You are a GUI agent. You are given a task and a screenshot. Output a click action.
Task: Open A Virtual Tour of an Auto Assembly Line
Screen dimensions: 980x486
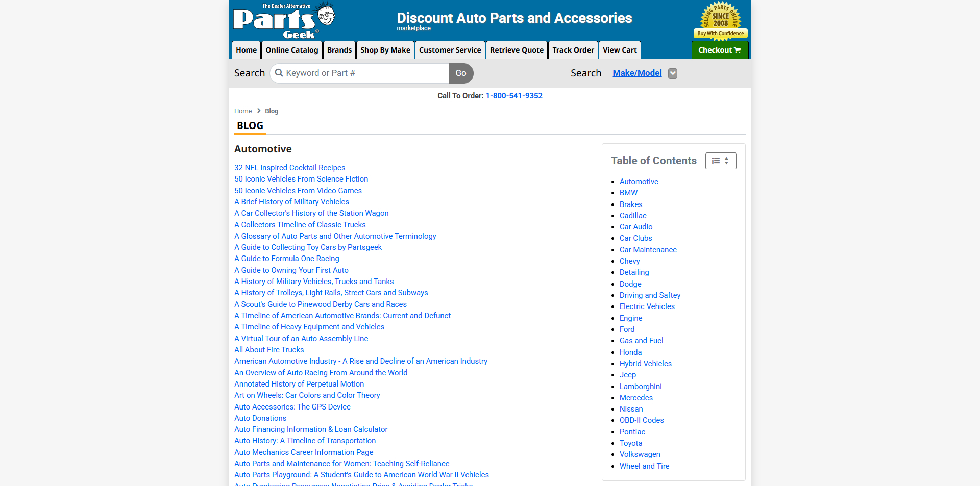pyautogui.click(x=301, y=339)
